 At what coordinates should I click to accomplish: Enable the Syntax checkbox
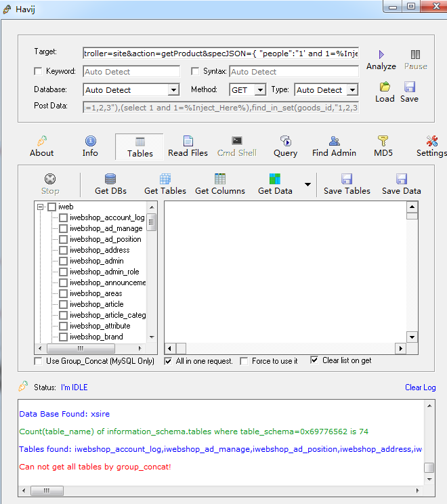point(195,71)
